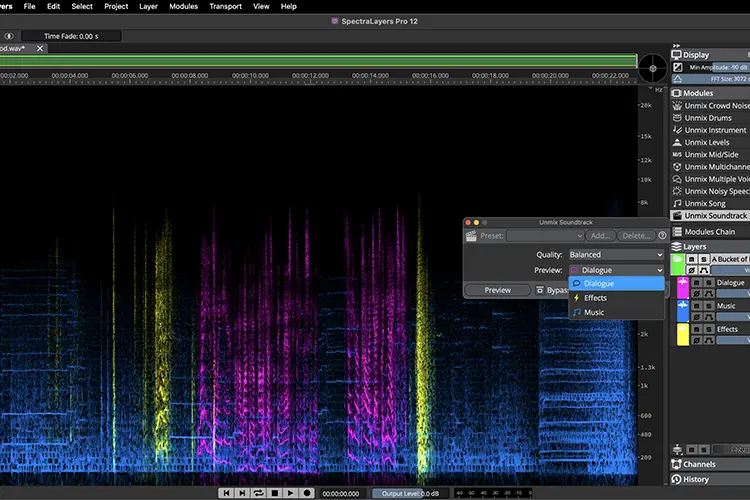Click the Output Level slider
Image resolution: width=750 pixels, height=500 pixels.
click(x=411, y=493)
